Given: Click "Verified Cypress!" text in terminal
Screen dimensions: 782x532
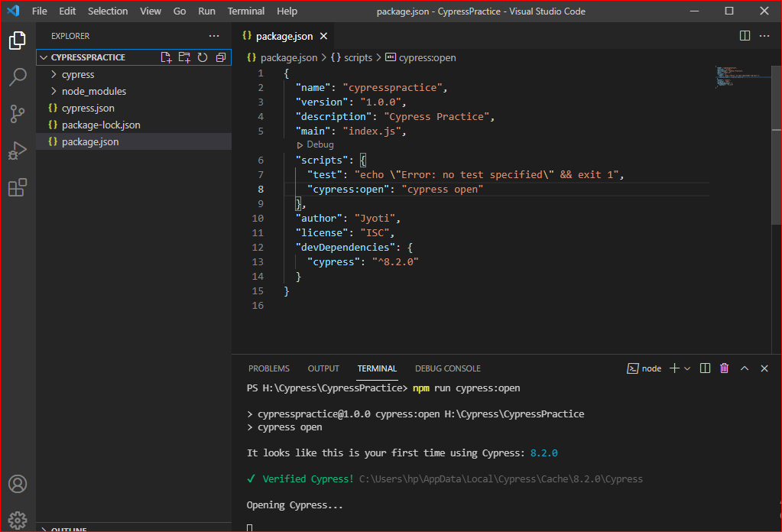Looking at the screenshot, I should 308,479.
